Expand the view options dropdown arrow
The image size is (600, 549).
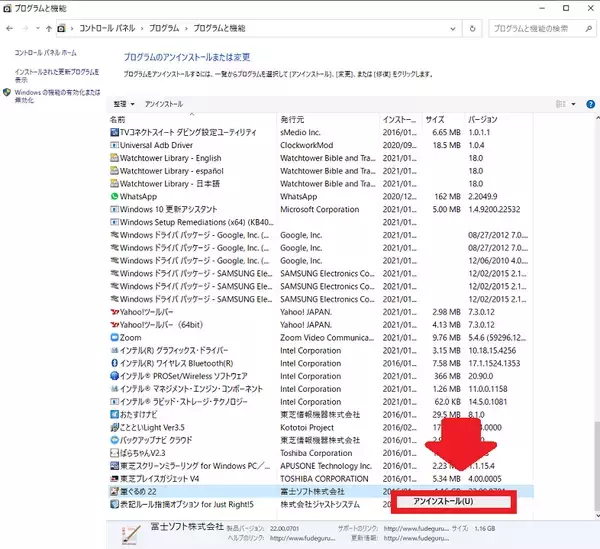[576, 103]
